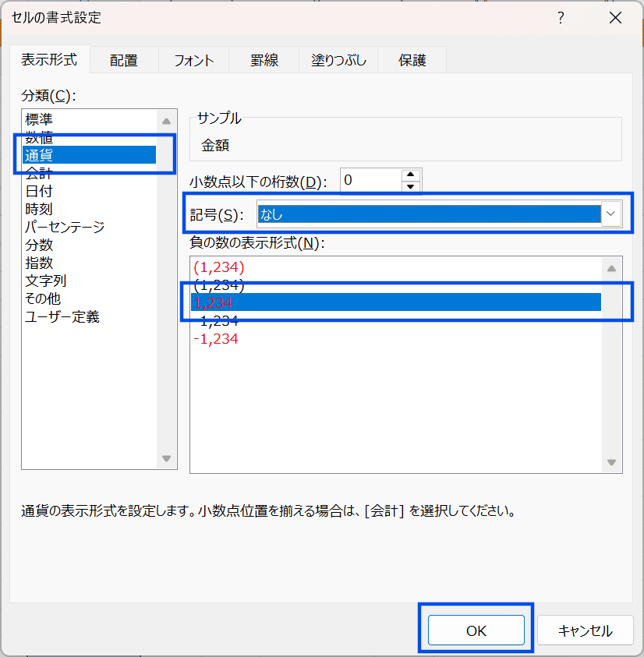Increase decimal places with up spinner arrow

point(411,175)
